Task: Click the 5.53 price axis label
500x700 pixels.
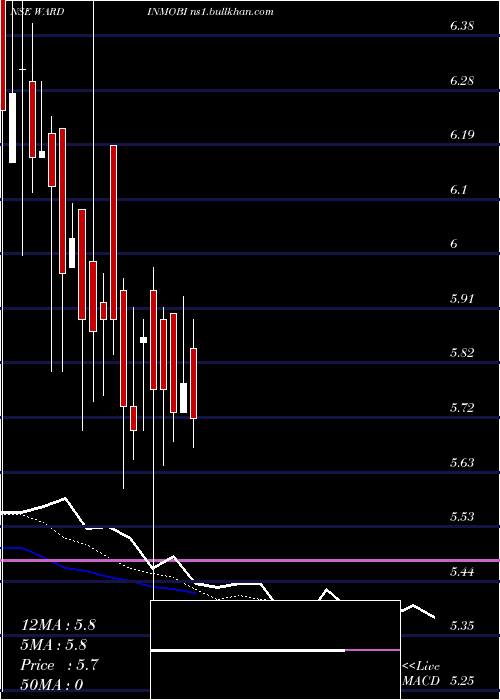Action: 462,517
